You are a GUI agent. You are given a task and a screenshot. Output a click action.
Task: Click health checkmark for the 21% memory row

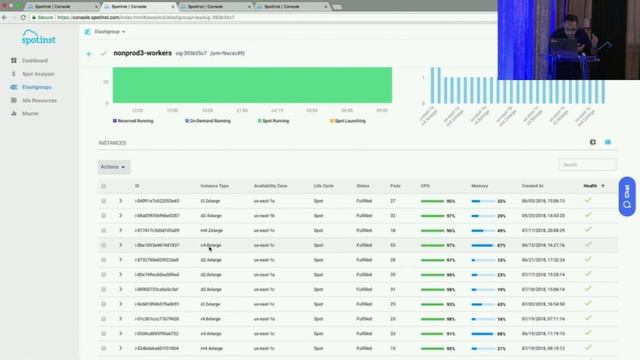point(588,348)
